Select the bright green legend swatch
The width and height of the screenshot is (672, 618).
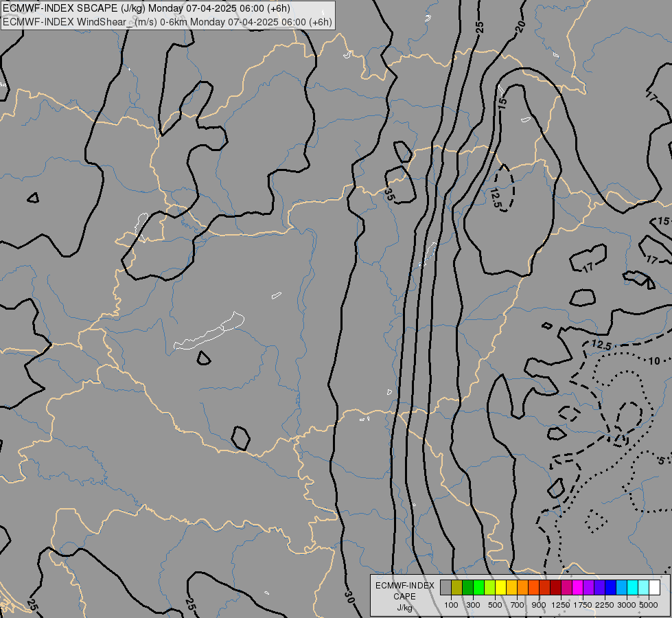pyautogui.click(x=478, y=588)
